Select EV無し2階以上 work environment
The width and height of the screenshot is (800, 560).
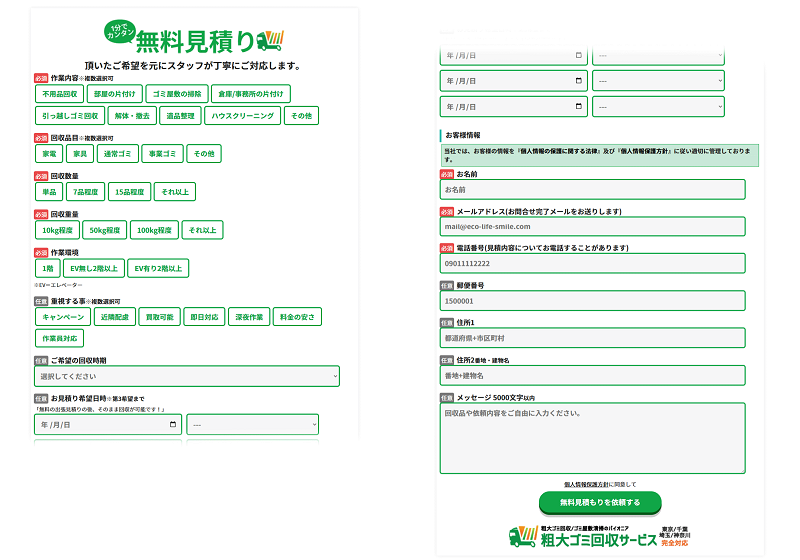coord(94,268)
